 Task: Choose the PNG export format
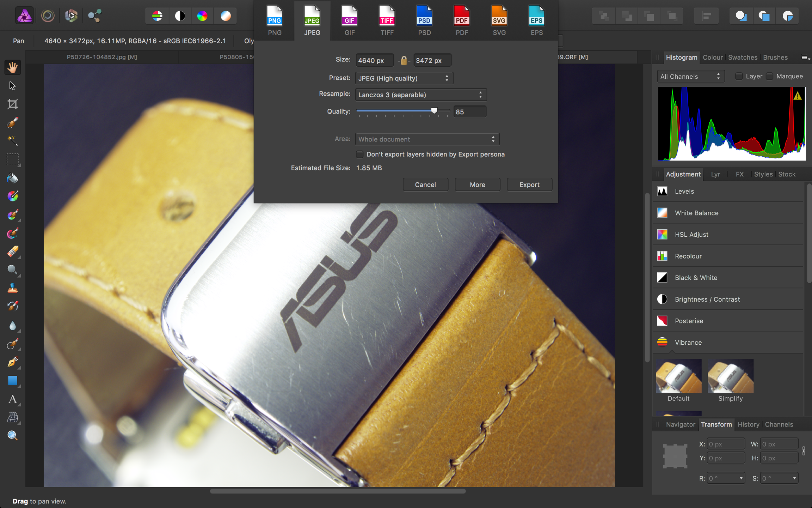point(275,21)
